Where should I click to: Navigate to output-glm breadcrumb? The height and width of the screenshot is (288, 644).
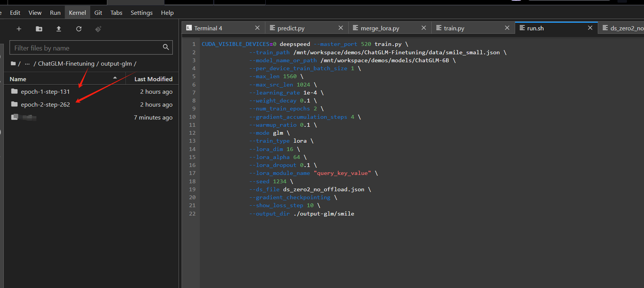116,63
